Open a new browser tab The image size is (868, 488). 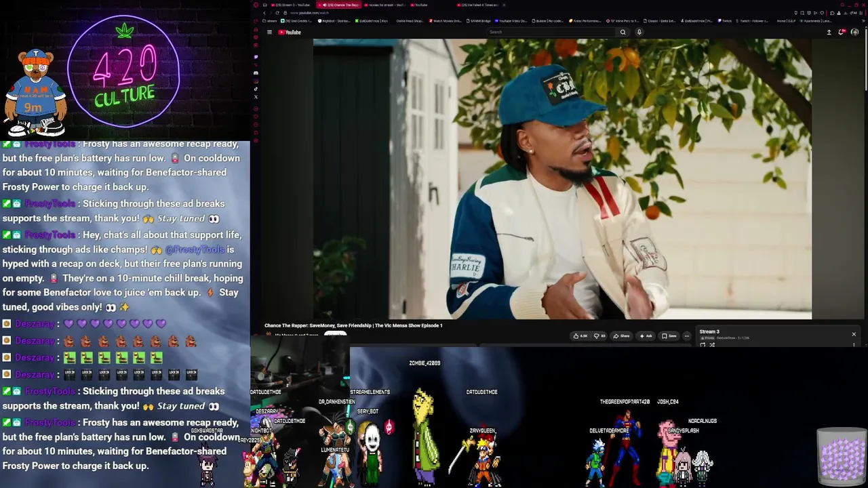[505, 5]
